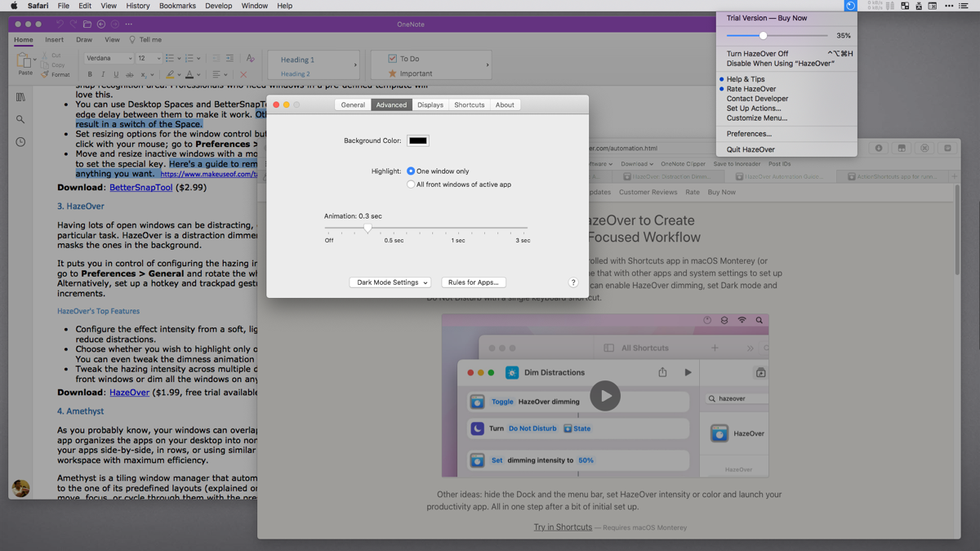The width and height of the screenshot is (980, 551).
Task: Click the Paste clipboard icon in OneNote
Action: [x=25, y=61]
